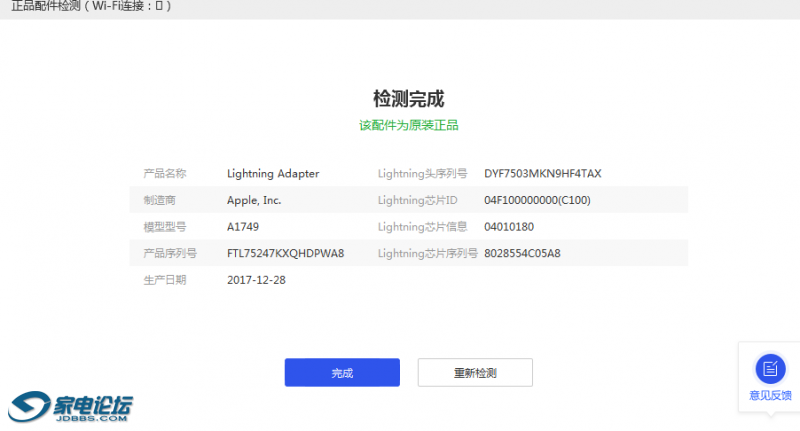Select the 产品序列号 label
This screenshot has height=431, width=800.
[170, 253]
